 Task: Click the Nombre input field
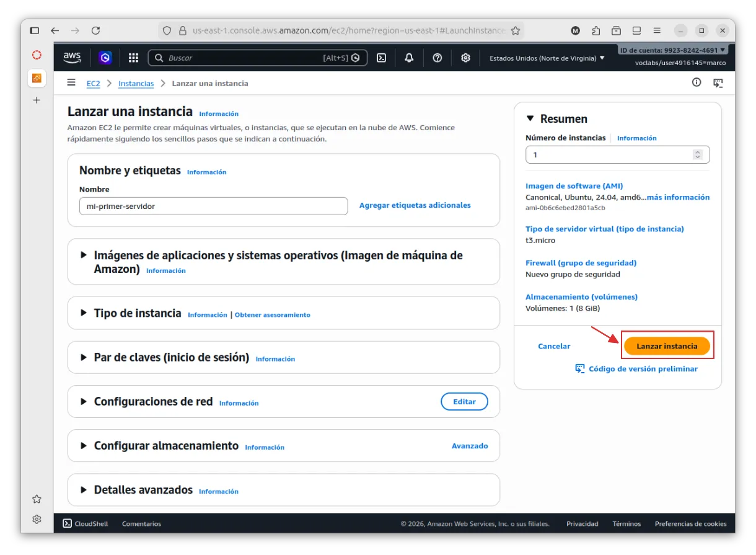point(213,206)
